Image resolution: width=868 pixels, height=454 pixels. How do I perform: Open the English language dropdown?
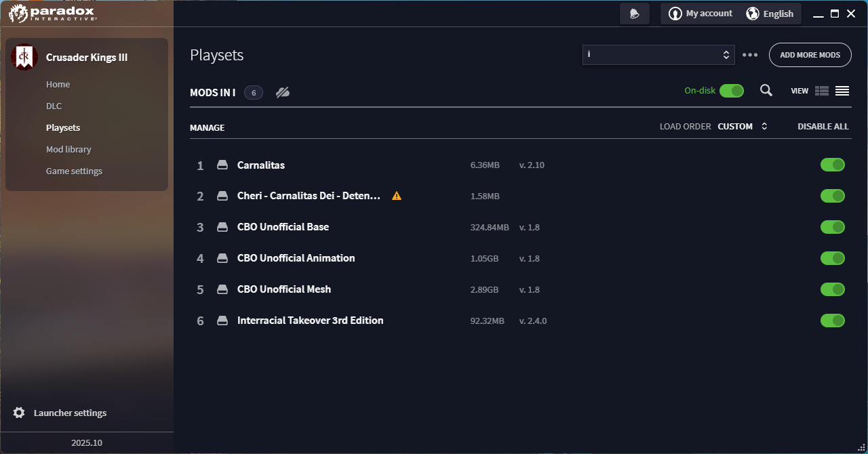770,14
